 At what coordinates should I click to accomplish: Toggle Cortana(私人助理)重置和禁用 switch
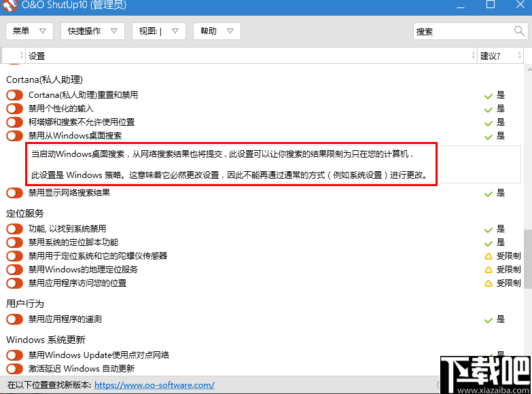click(14, 95)
